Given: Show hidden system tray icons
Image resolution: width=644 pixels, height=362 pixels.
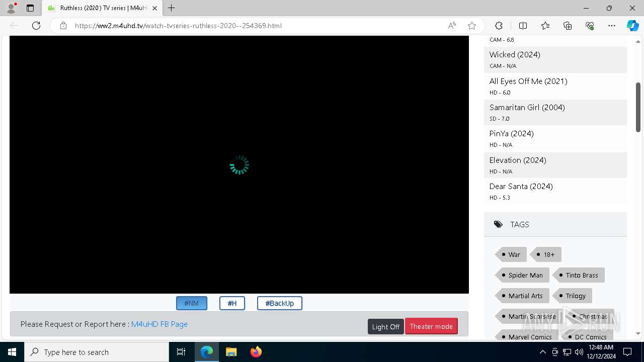Looking at the screenshot, I should 542,352.
